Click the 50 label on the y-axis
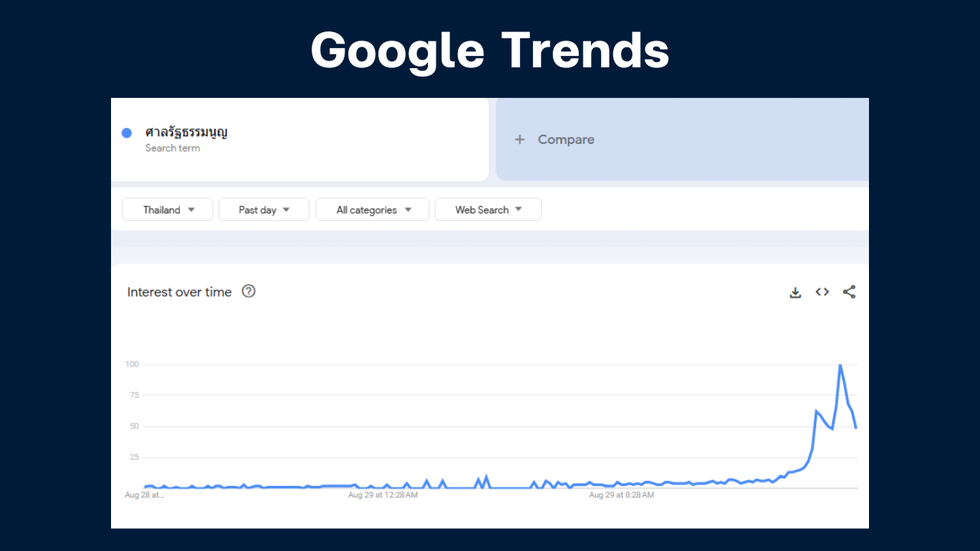Viewport: 980px width, 551px height. coord(134,426)
